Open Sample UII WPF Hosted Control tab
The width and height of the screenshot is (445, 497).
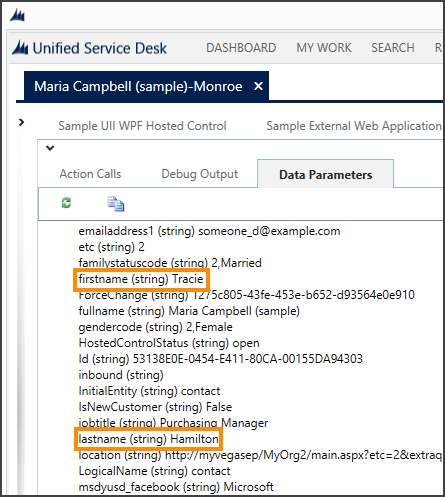click(142, 126)
